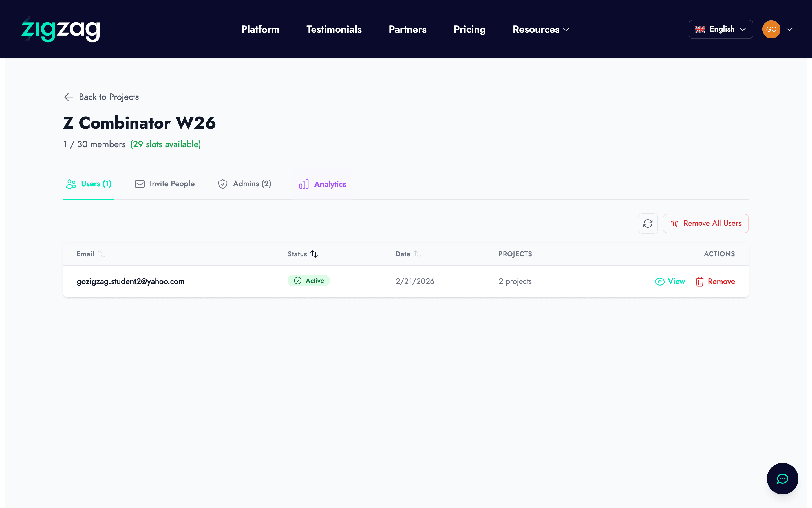Select email gozigzag.student2@yahoo.com
This screenshot has width=812, height=508.
pyautogui.click(x=131, y=281)
